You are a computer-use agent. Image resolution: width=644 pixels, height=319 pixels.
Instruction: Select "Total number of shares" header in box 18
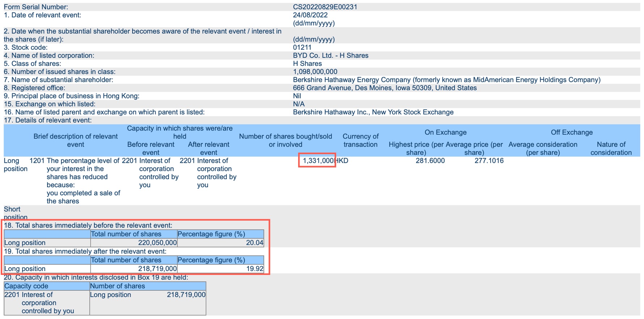coord(126,234)
